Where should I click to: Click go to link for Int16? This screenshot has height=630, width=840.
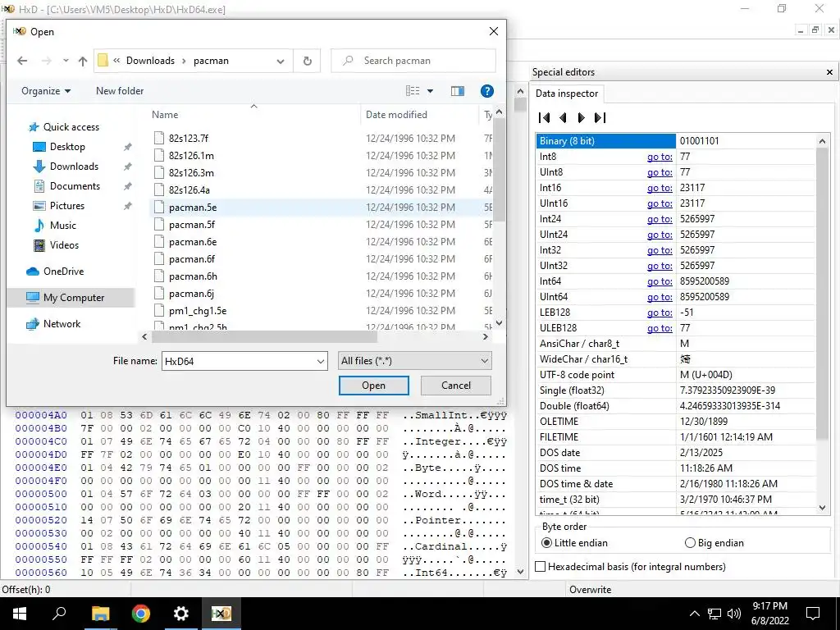click(x=660, y=188)
